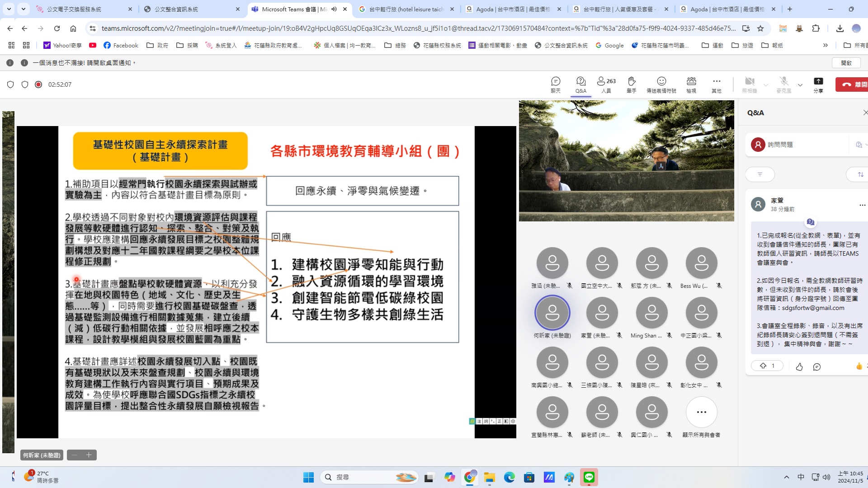Open the reactions emoji menu
The width and height of the screenshot is (868, 488).
coord(661,84)
